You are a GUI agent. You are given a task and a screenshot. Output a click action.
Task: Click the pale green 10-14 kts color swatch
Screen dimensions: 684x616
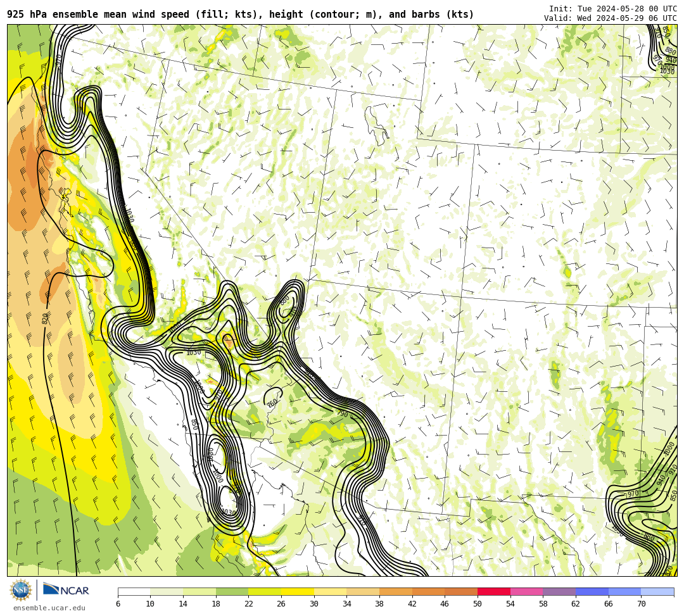(x=167, y=591)
